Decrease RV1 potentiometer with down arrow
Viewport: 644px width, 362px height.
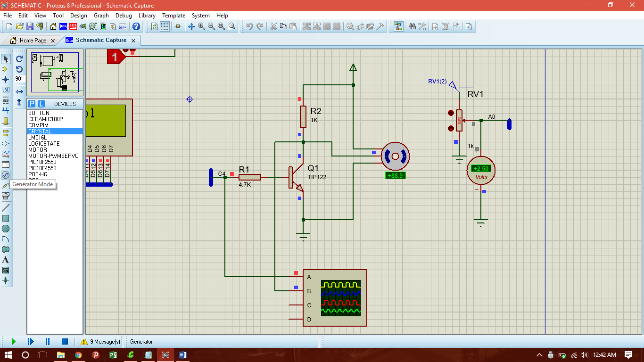tap(451, 128)
